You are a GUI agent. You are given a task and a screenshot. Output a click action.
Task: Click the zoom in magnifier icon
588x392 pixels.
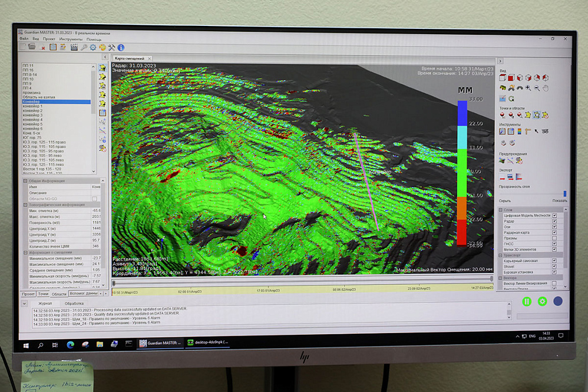point(528,88)
